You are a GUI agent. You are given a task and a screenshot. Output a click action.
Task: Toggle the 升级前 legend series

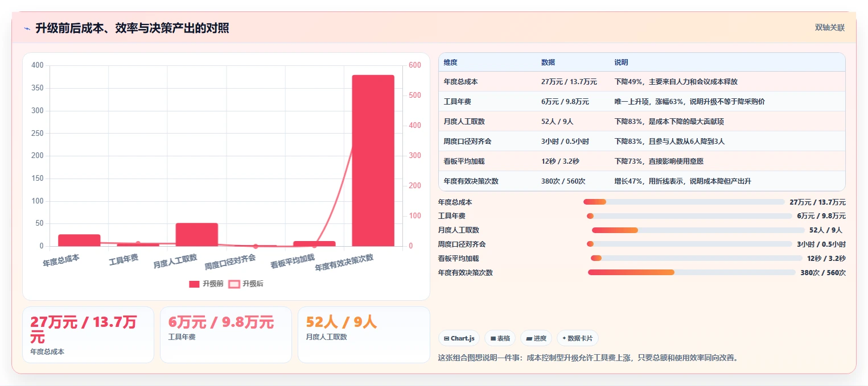click(x=206, y=284)
